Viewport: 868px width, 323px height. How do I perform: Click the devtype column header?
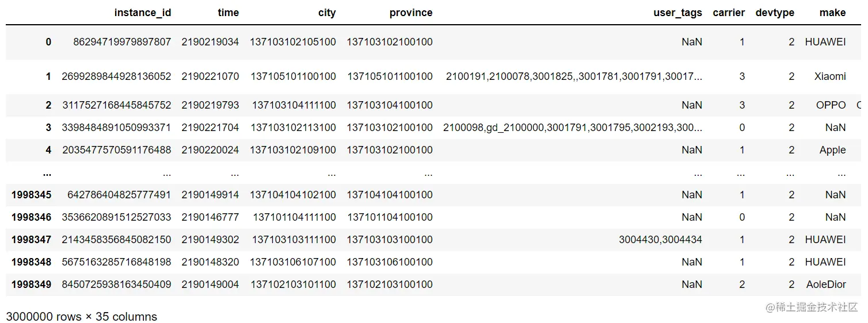775,13
